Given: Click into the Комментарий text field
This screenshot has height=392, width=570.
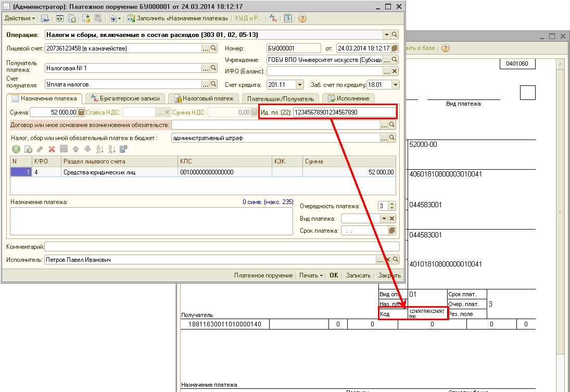Looking at the screenshot, I should pyautogui.click(x=222, y=247).
